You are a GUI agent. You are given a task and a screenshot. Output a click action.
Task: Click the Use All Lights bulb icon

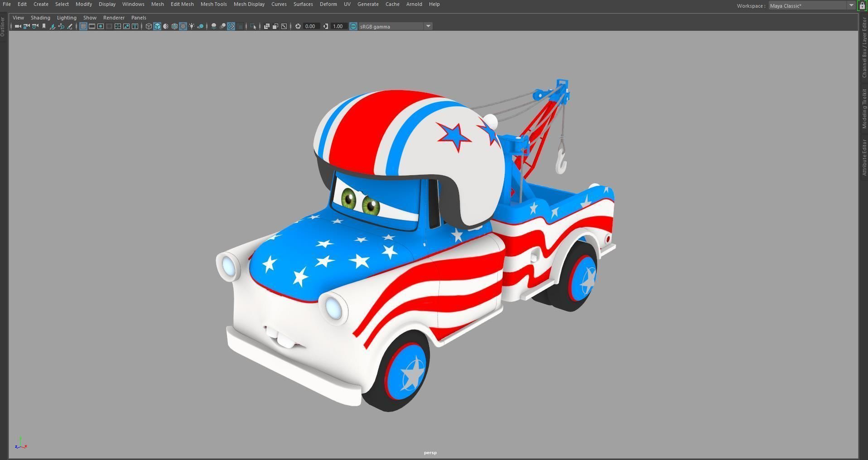(x=192, y=26)
